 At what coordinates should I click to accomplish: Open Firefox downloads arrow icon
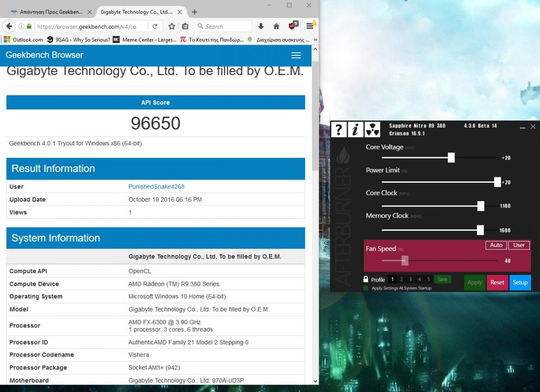pyautogui.click(x=261, y=26)
